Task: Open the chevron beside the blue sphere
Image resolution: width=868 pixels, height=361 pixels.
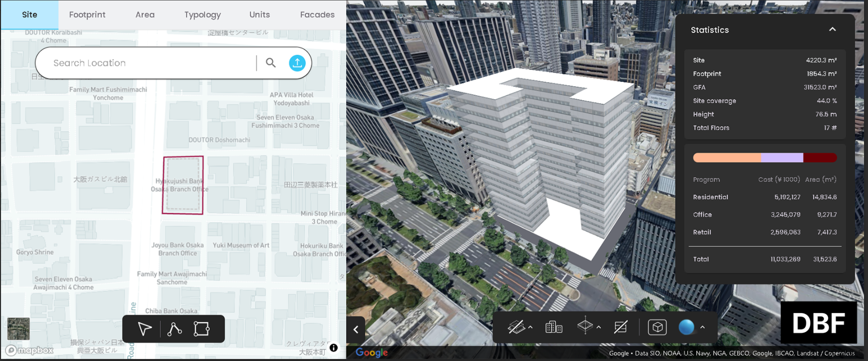Action: tap(702, 327)
